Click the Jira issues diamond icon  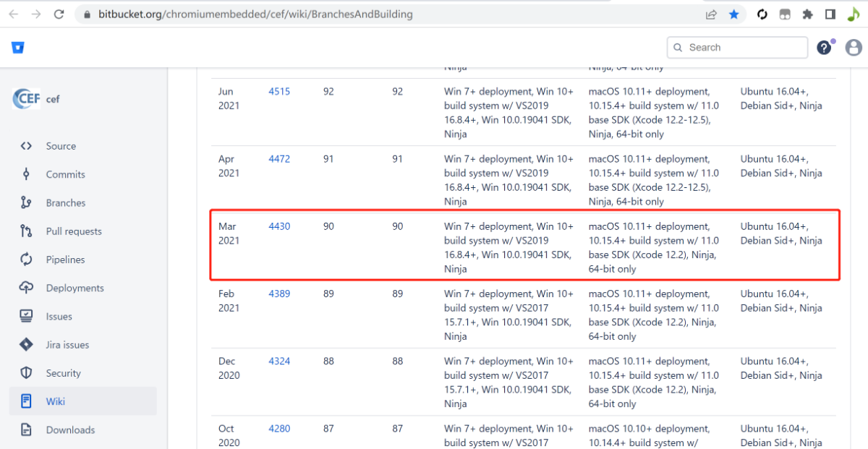pyautogui.click(x=26, y=345)
